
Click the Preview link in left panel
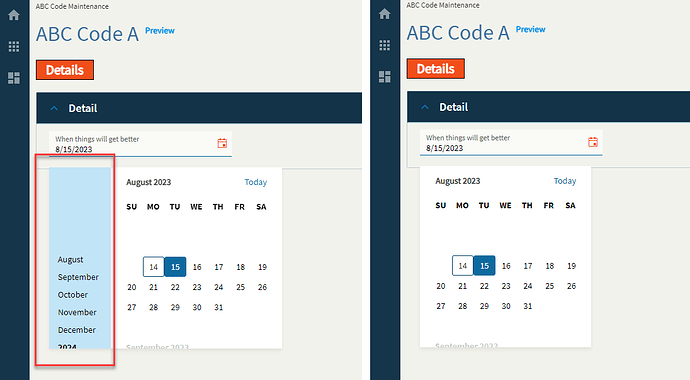[x=160, y=30]
